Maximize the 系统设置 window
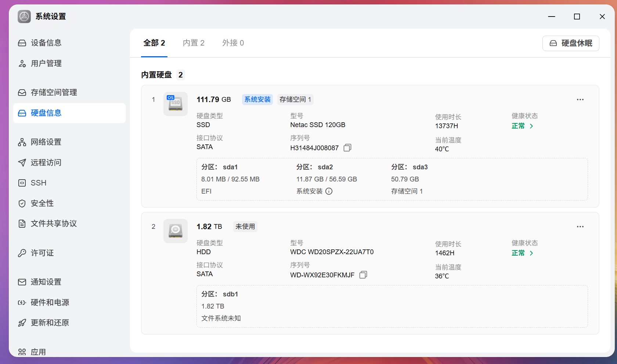The height and width of the screenshot is (364, 617). point(577,17)
